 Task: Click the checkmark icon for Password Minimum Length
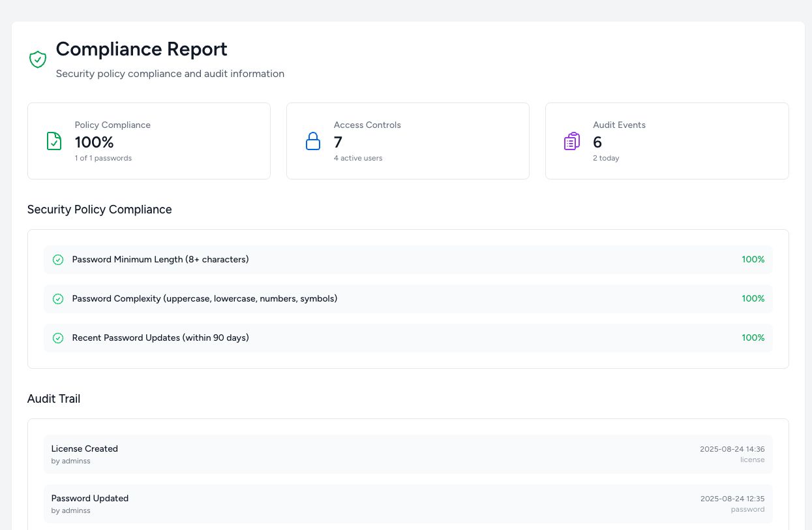58,260
